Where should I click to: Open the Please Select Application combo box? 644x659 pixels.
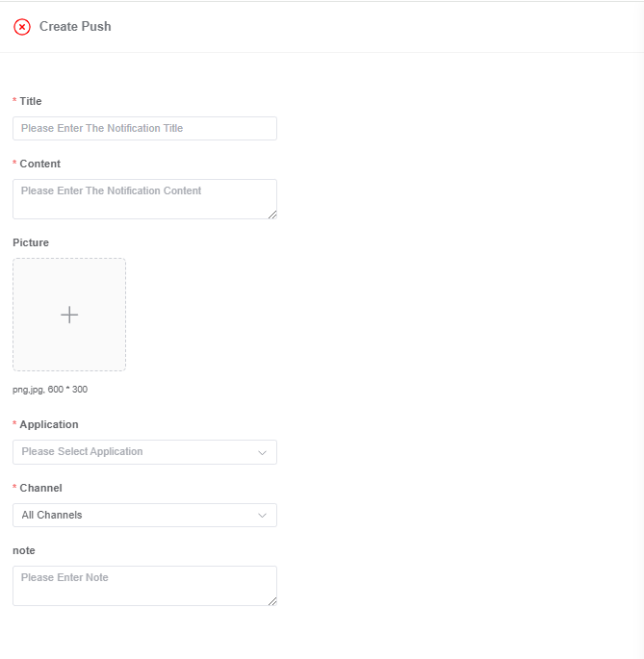(144, 452)
